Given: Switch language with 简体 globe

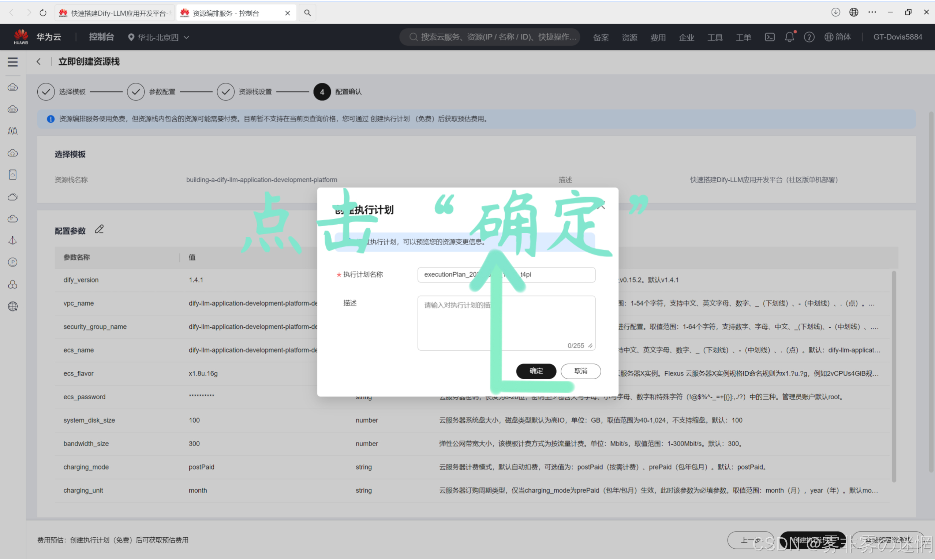Looking at the screenshot, I should coord(837,37).
